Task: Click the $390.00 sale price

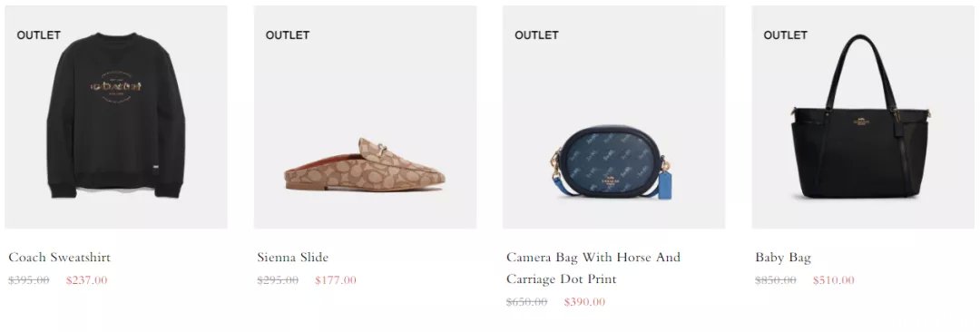Action: pyautogui.click(x=584, y=302)
